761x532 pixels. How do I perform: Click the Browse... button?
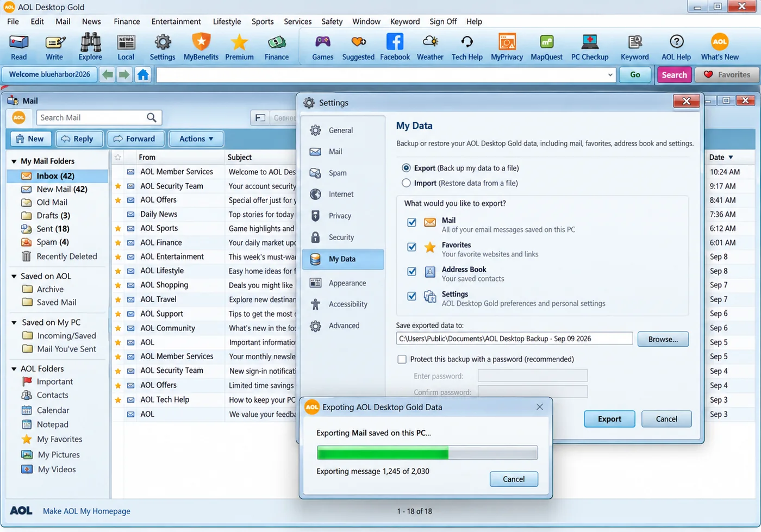[x=663, y=339]
